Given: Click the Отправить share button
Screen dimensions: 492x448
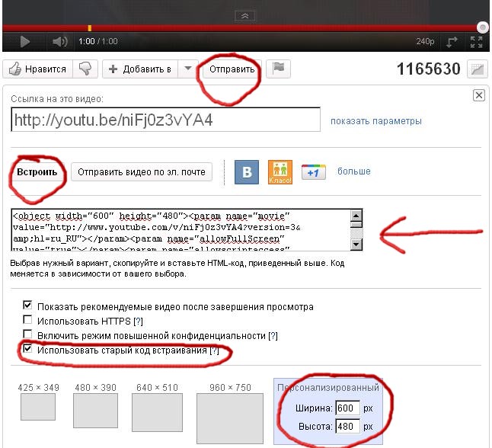Looking at the screenshot, I should pos(232,69).
